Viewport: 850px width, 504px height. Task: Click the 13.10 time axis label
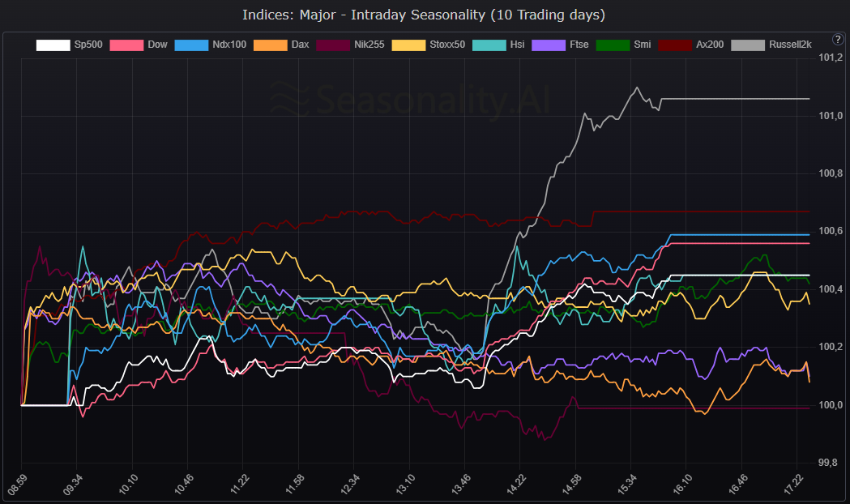404,485
